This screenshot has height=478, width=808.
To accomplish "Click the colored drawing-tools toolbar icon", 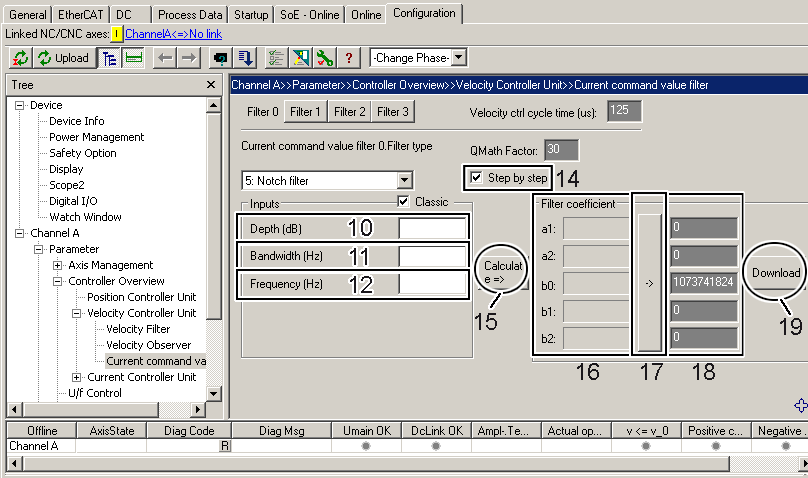I will [300, 58].
